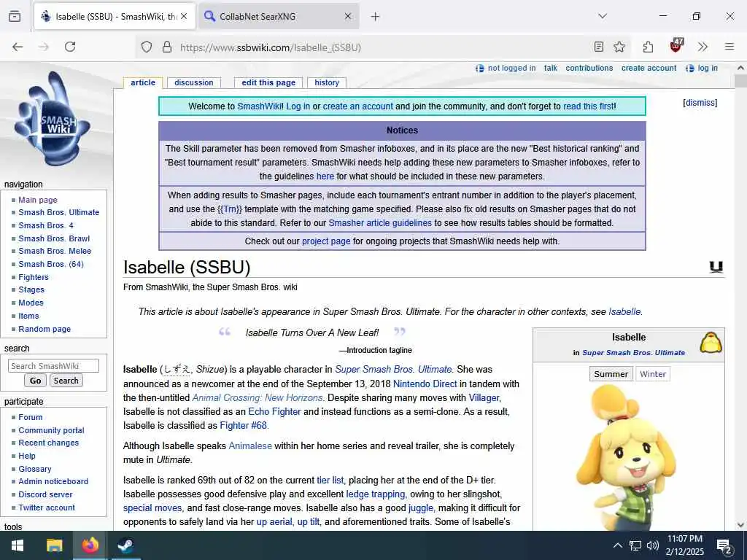
Task: Open the notification center icon
Action: [x=724, y=546]
